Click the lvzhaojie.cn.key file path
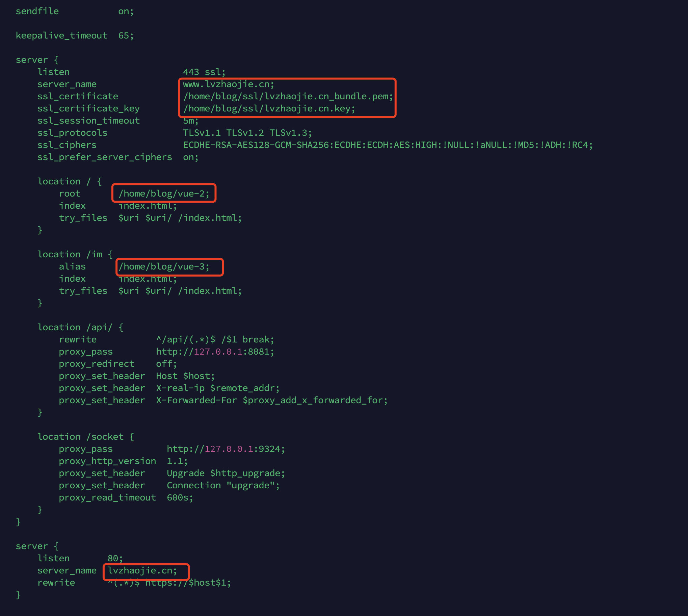The width and height of the screenshot is (688, 616). point(269,109)
